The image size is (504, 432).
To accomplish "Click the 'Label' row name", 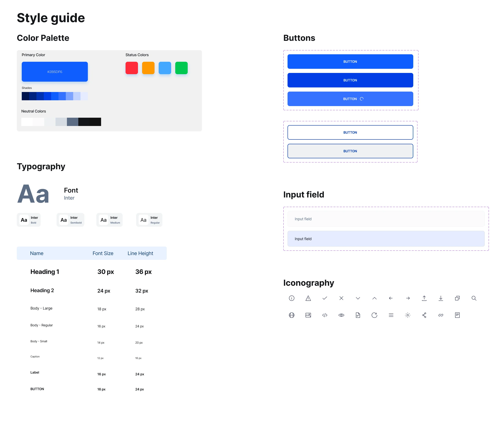I will [x=35, y=372].
